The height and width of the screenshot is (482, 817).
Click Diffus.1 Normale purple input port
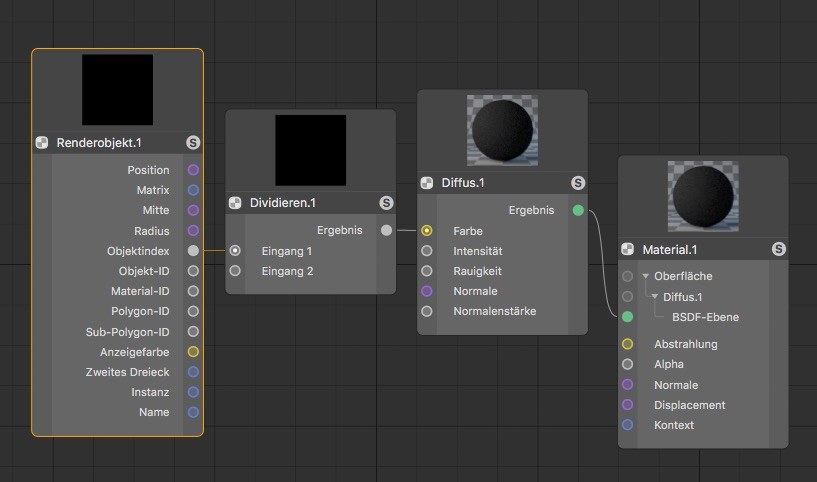click(x=427, y=291)
